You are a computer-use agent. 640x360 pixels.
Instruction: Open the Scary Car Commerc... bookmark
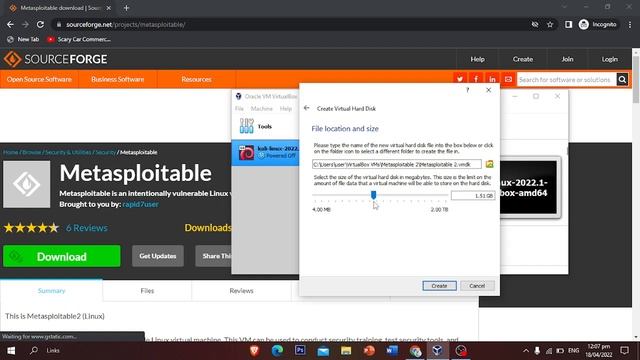tap(79, 39)
